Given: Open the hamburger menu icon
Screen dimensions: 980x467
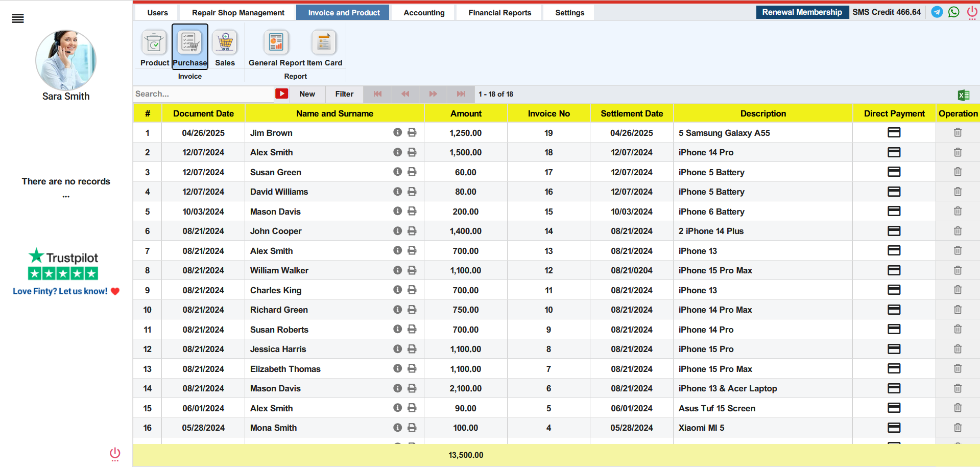Looking at the screenshot, I should coord(18,19).
